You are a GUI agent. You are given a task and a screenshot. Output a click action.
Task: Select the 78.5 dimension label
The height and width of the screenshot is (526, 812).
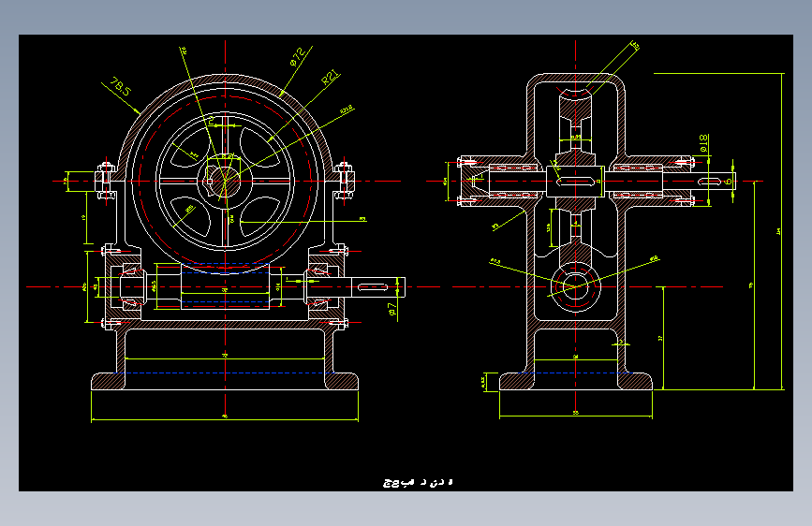121,87
